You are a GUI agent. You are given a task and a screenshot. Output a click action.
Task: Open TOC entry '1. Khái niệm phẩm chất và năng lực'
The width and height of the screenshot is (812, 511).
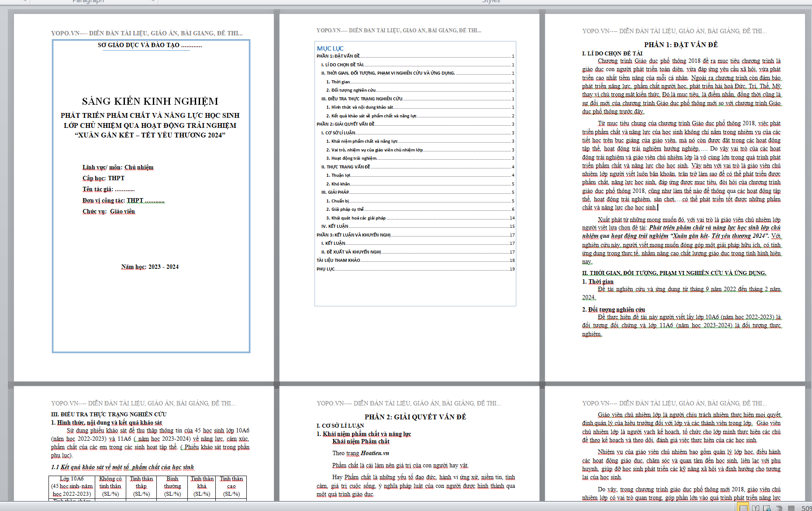pyautogui.click(x=420, y=141)
